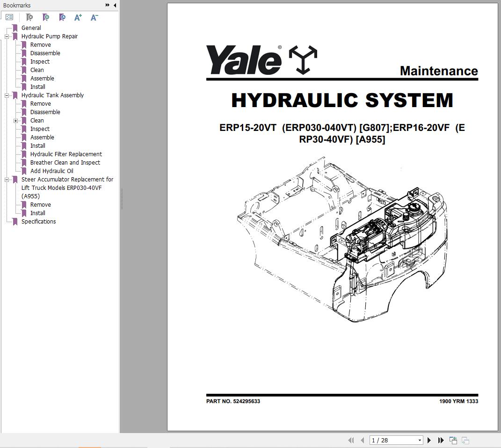Jump to last page icon
The width and height of the screenshot is (501, 448).
pyautogui.click(x=441, y=441)
